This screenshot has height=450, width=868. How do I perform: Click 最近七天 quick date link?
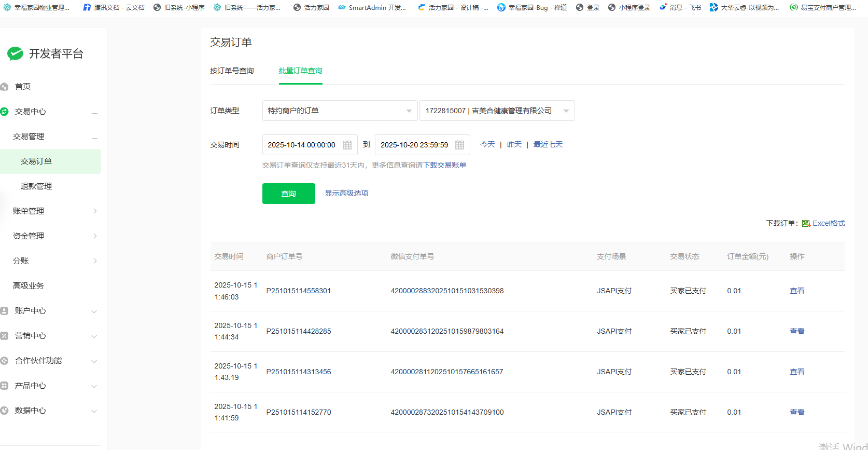(x=548, y=144)
